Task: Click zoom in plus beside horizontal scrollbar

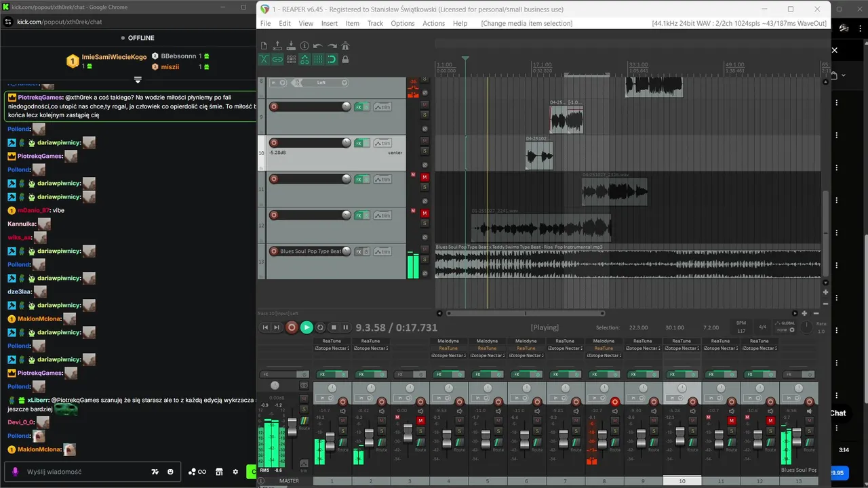Action: 804,313
